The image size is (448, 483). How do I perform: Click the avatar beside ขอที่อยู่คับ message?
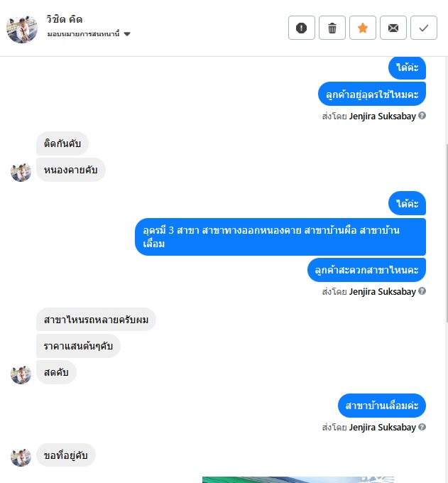point(21,457)
